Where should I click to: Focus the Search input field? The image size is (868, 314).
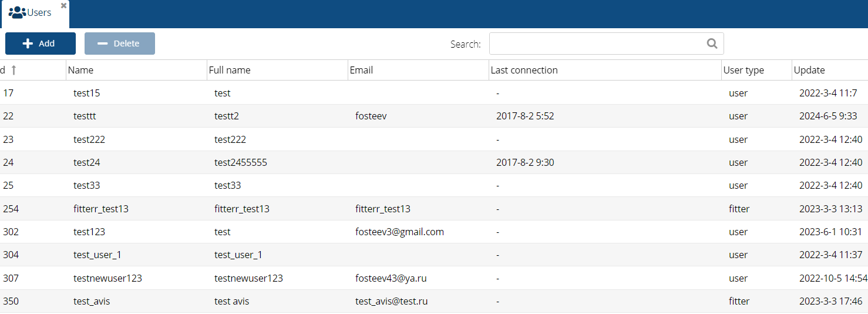click(x=596, y=44)
